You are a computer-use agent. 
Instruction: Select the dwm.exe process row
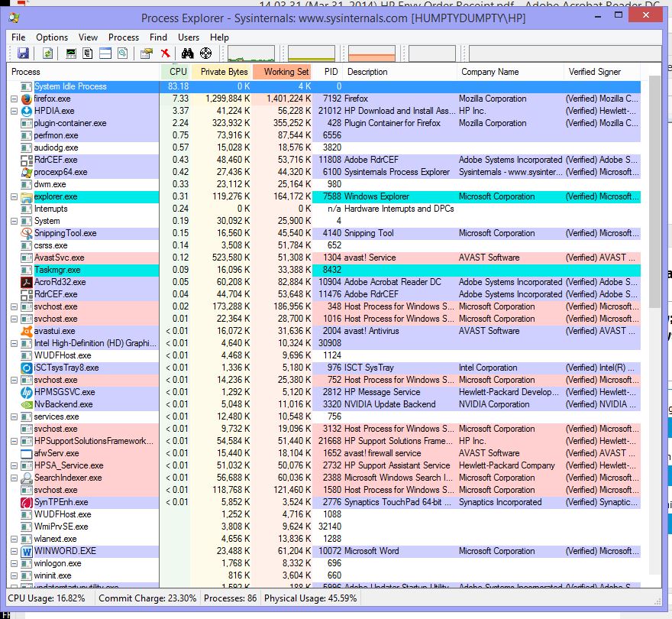pyautogui.click(x=325, y=184)
